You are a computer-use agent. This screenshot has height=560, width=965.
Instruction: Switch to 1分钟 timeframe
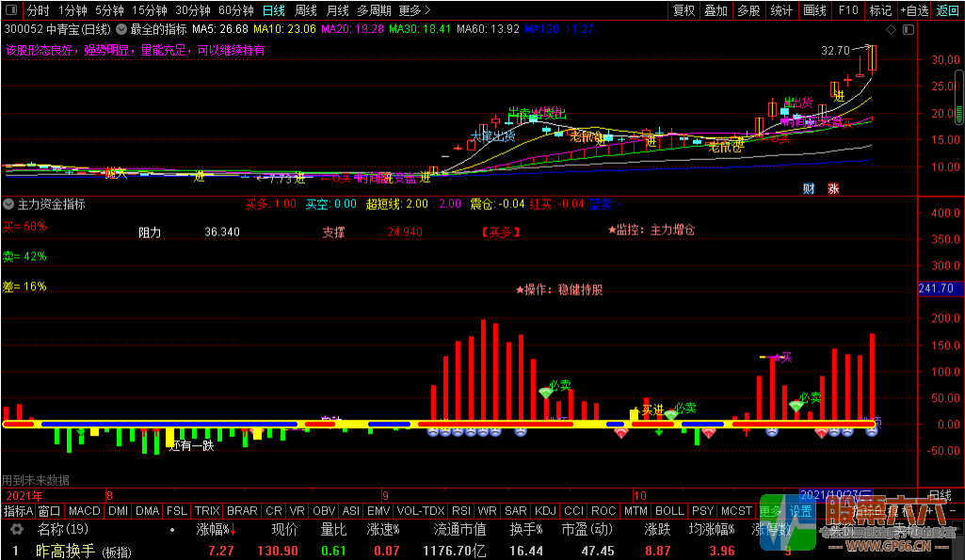[72, 10]
